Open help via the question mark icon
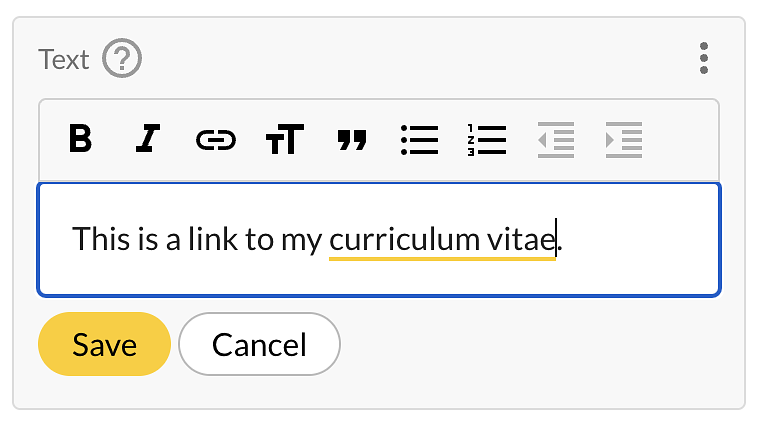Screen dimensions: 758x424 [122, 58]
